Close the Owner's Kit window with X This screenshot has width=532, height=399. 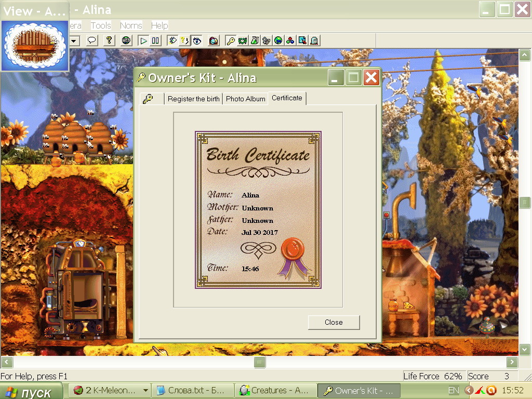pos(371,78)
